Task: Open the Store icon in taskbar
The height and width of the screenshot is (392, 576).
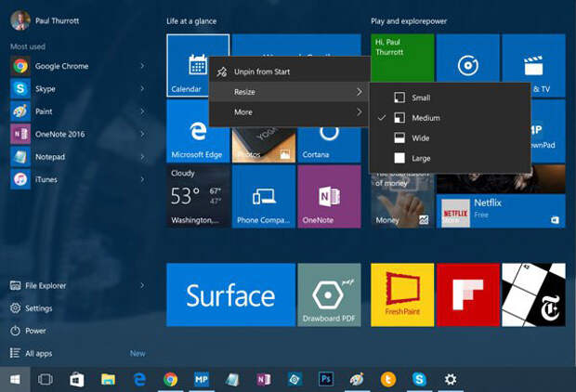Action: 77,380
